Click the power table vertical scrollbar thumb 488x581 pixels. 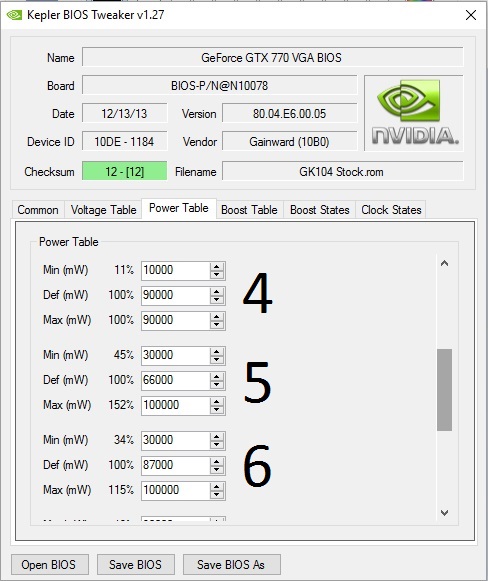click(445, 389)
